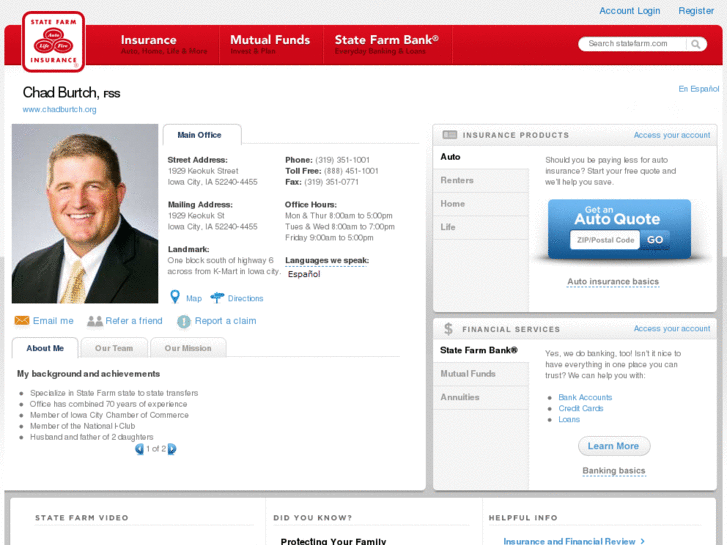Screen dimensions: 727x545
Task: Click the directions signpost icon
Action: pos(217,298)
